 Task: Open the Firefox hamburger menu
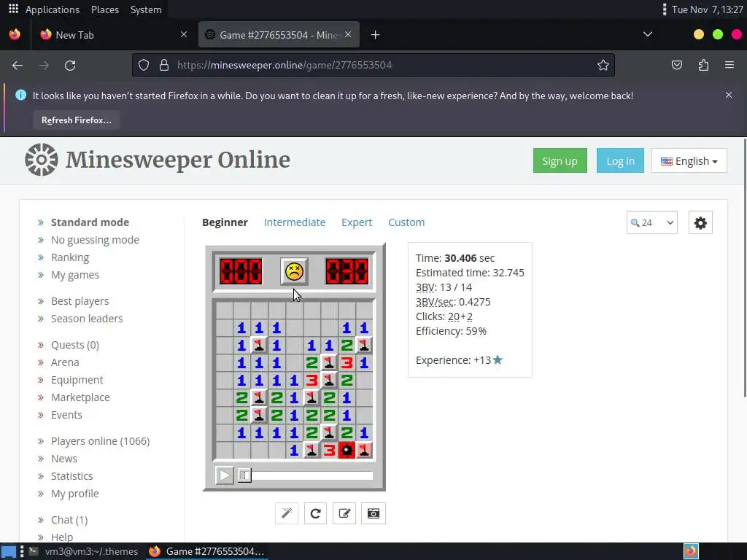[729, 65]
